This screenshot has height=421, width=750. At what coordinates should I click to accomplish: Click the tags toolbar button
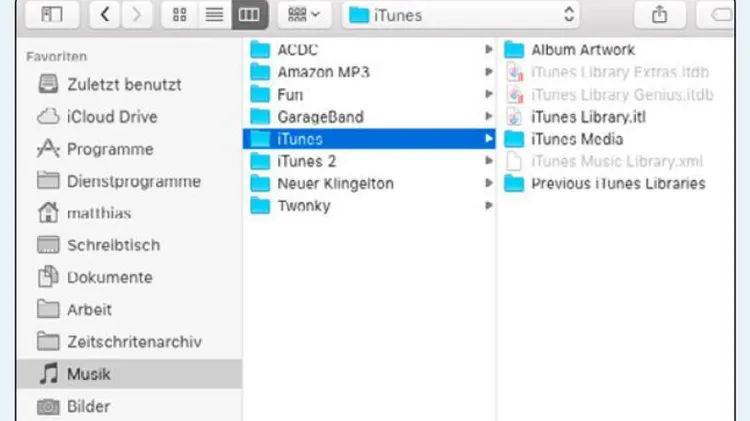coord(717,14)
